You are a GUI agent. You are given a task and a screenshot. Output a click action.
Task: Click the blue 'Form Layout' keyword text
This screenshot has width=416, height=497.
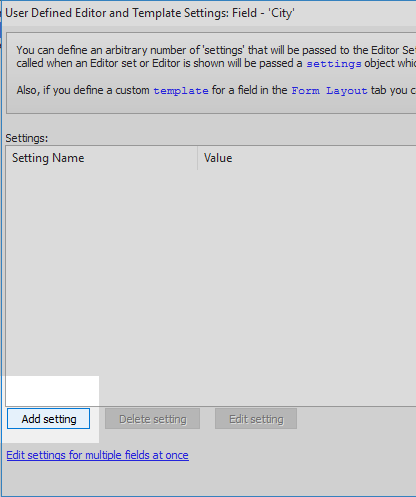329,90
